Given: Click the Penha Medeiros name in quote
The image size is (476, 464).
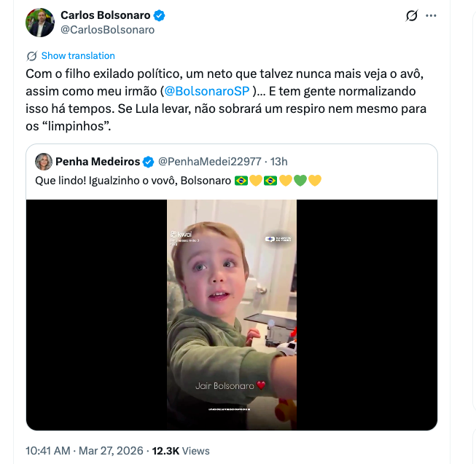Looking at the screenshot, I should pos(98,162).
